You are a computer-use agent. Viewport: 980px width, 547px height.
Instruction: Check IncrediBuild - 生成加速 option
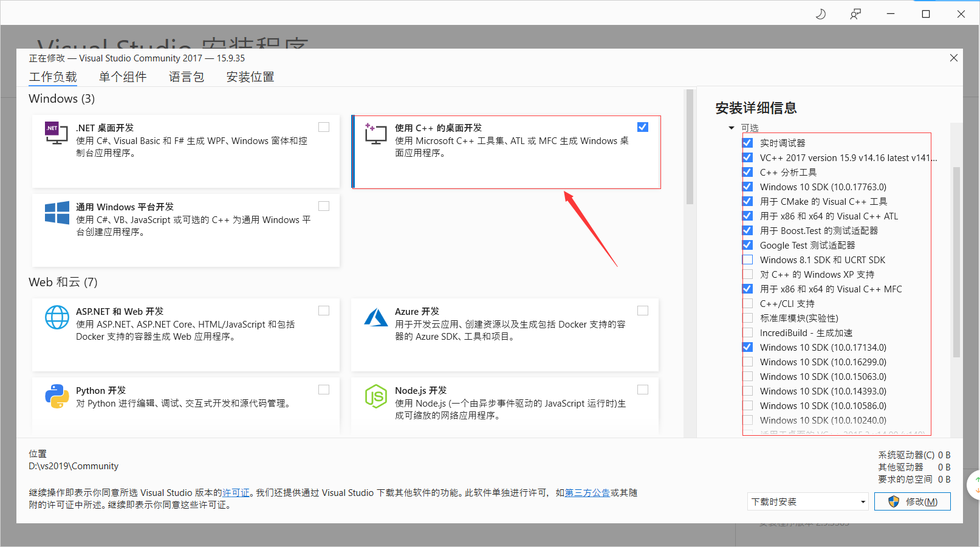pyautogui.click(x=748, y=332)
